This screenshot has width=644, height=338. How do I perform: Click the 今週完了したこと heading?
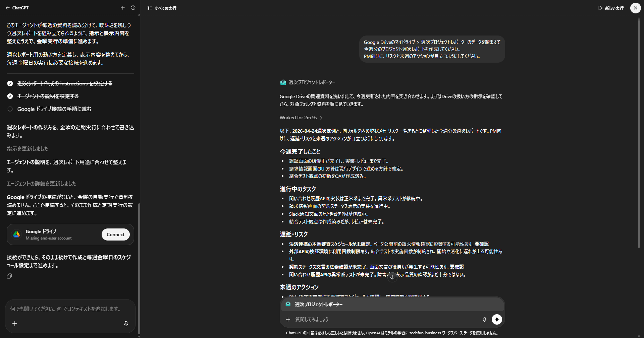300,151
